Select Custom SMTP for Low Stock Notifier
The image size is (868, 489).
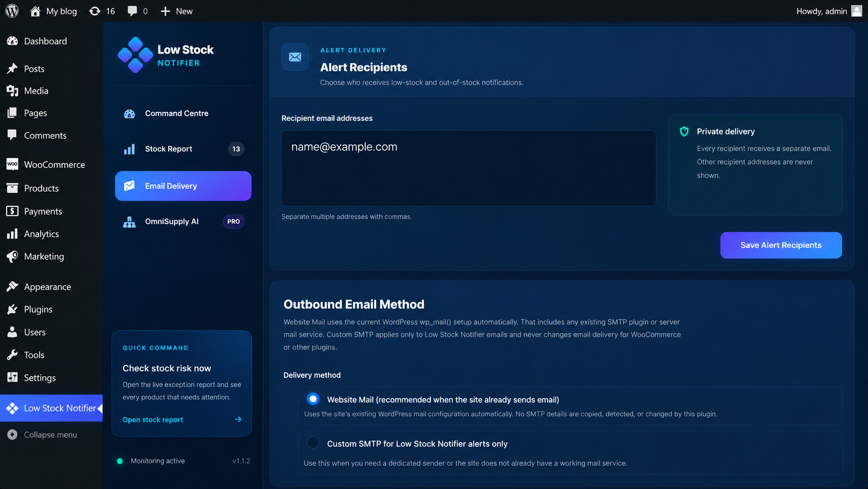tap(313, 443)
